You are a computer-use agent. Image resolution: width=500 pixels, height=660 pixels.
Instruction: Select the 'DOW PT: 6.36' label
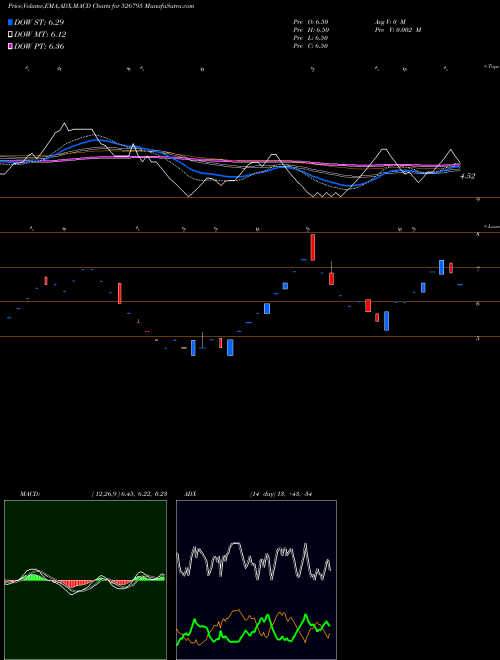point(39,46)
